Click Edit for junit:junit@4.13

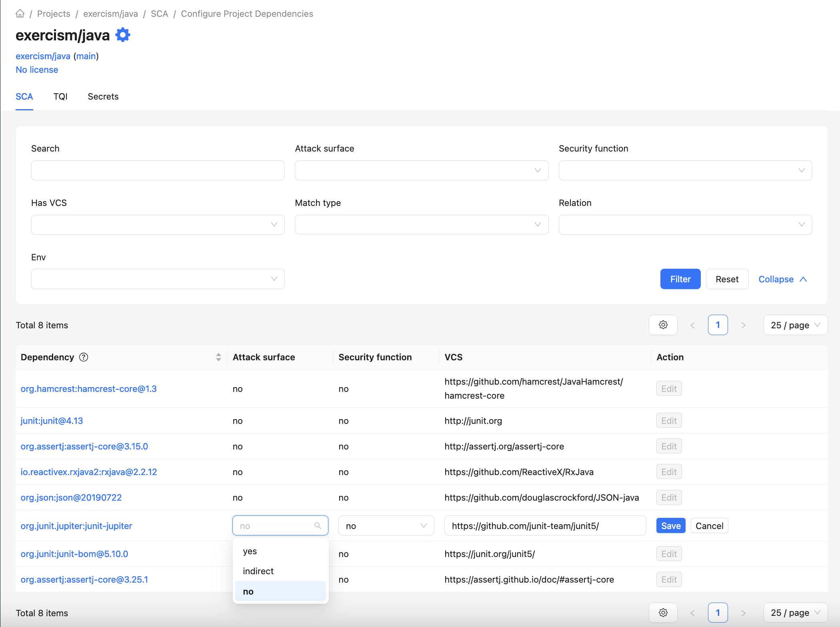(x=669, y=420)
